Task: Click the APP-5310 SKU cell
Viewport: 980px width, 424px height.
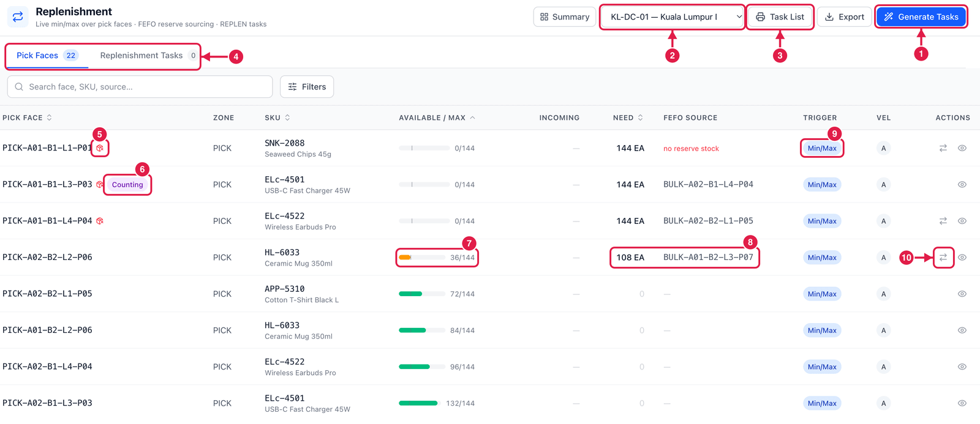Action: (301, 294)
